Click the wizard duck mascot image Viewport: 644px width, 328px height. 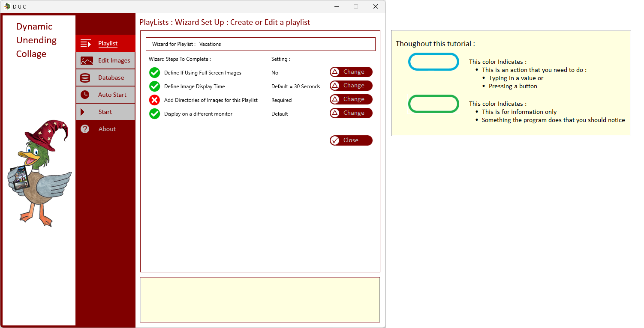pos(40,173)
